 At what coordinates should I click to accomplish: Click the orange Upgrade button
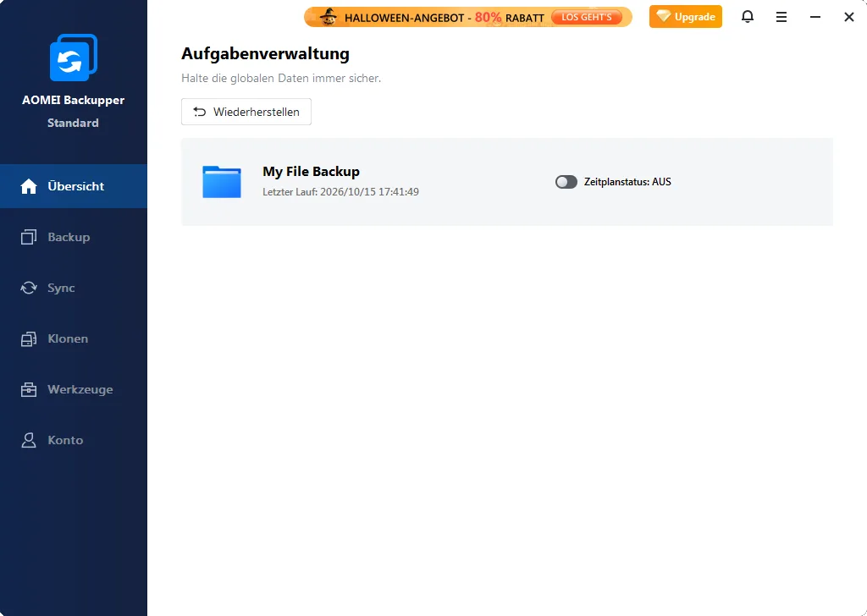point(686,17)
